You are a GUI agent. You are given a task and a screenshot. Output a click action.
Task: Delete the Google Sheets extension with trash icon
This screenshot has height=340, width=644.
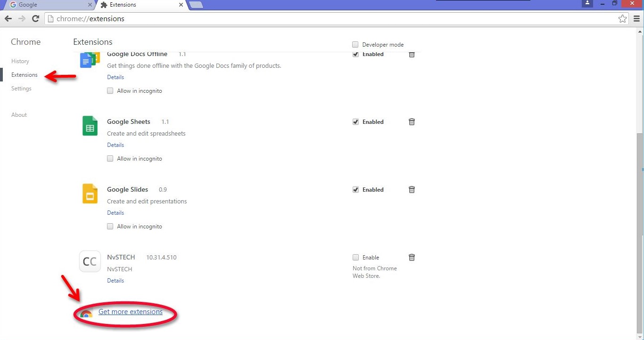click(x=412, y=121)
